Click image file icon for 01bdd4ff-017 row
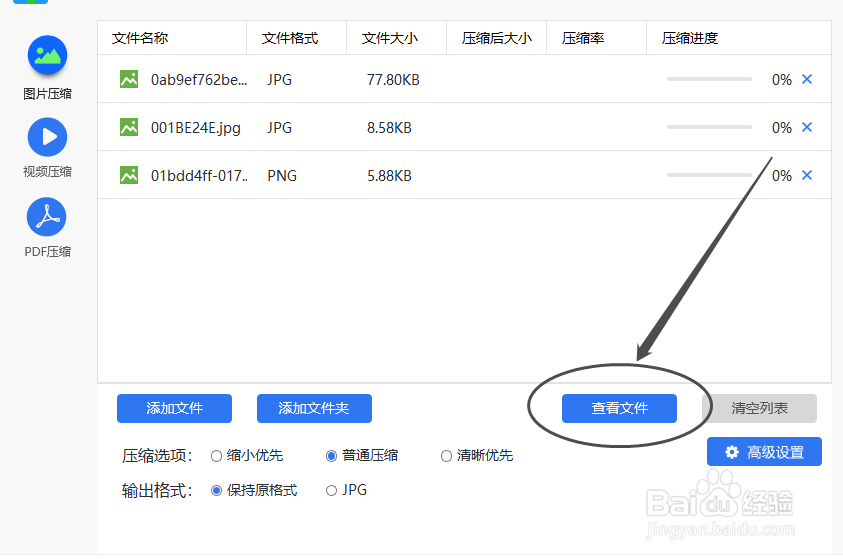The width and height of the screenshot is (843, 559). [128, 175]
